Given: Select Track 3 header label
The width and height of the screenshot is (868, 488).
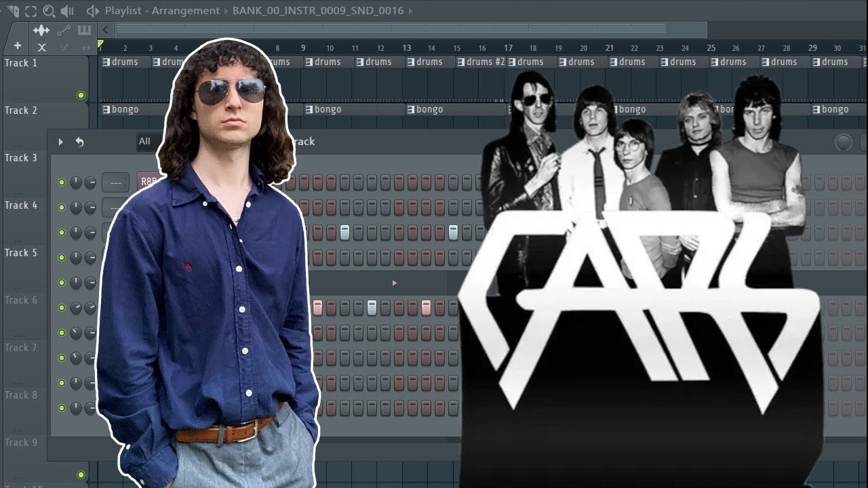Looking at the screenshot, I should click(x=21, y=158).
